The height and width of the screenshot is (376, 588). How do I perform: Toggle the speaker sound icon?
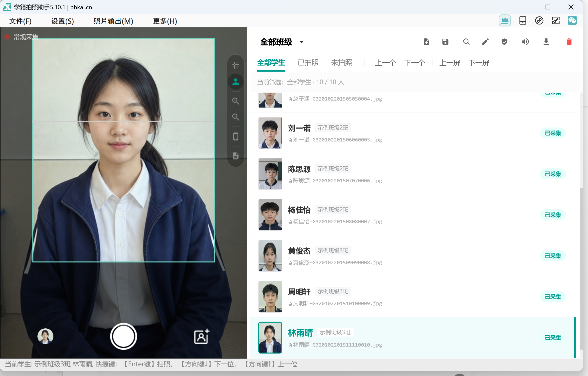525,42
